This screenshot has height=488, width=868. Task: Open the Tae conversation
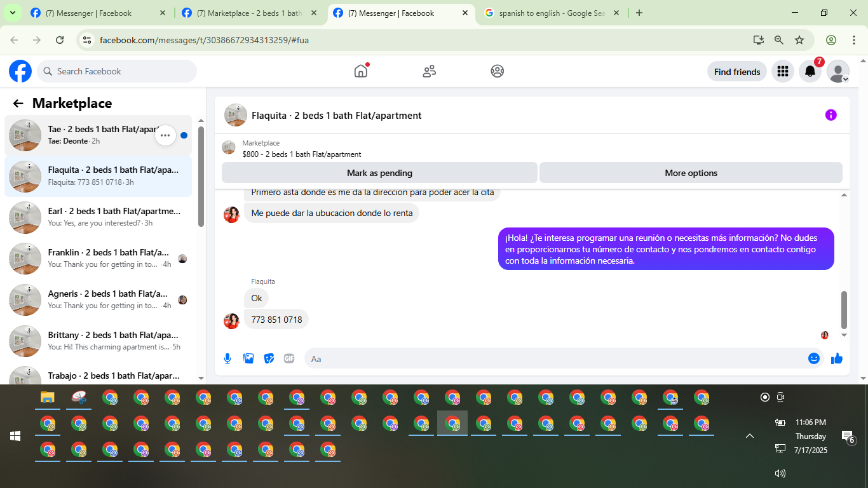tap(98, 135)
